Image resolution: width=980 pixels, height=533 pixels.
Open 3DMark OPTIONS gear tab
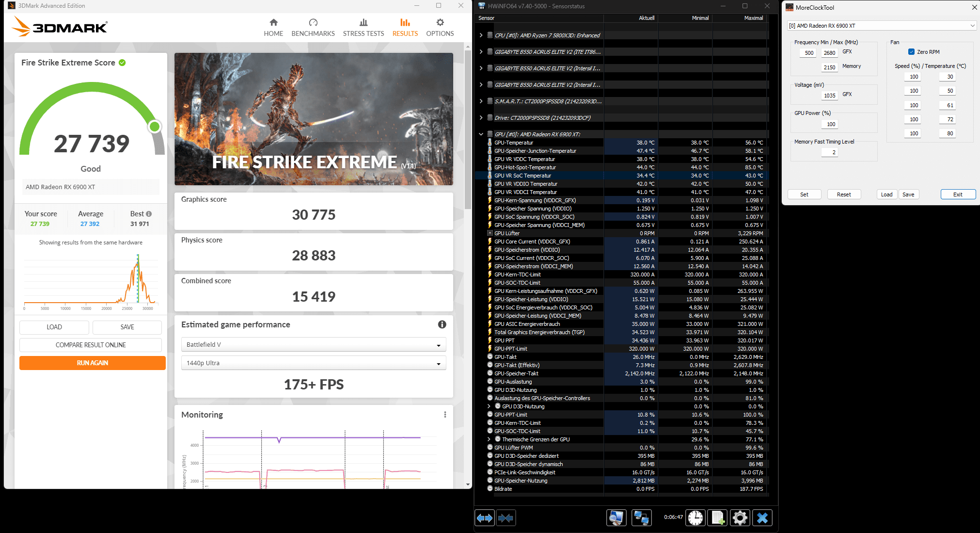coord(440,28)
